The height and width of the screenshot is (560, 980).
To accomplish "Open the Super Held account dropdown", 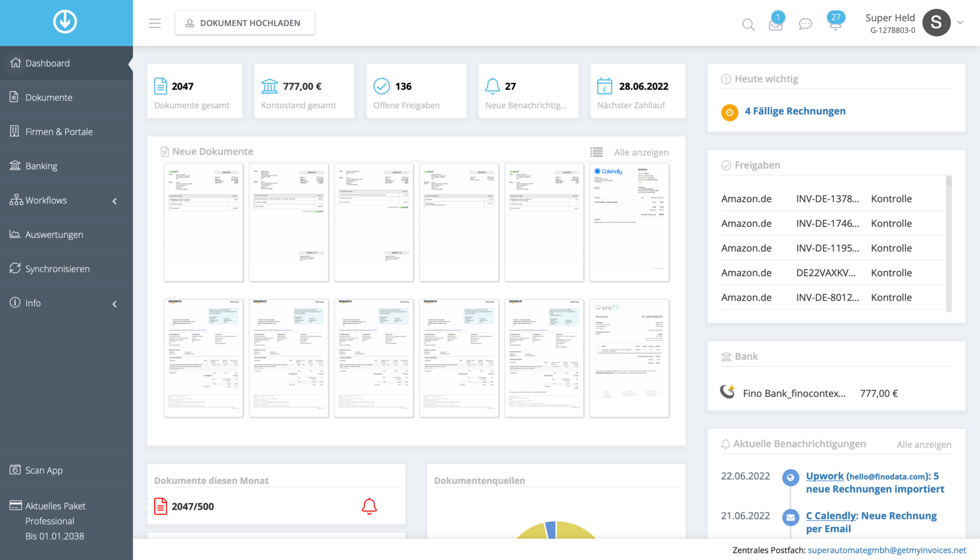I will coord(960,23).
